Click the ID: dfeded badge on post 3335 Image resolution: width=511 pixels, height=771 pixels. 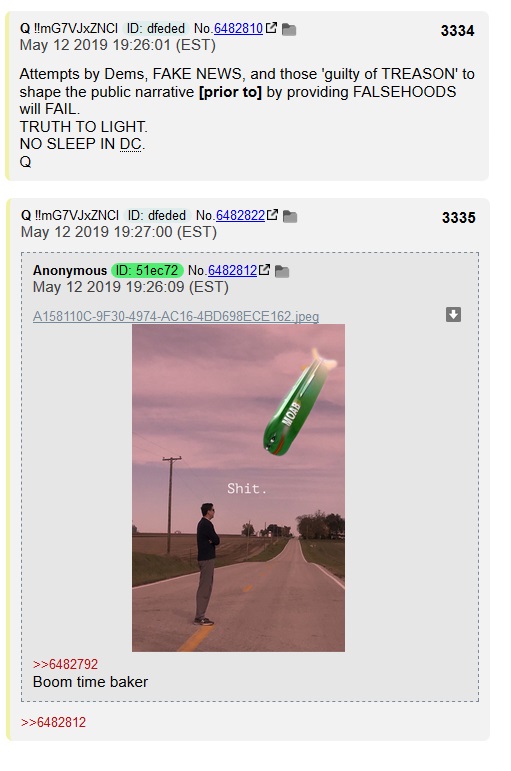157,215
